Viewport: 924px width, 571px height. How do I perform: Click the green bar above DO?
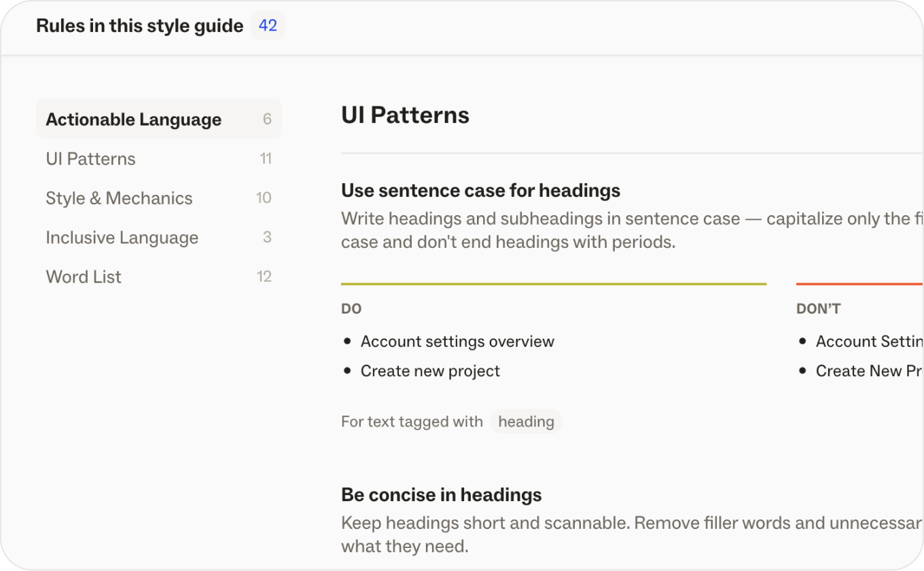point(554,284)
